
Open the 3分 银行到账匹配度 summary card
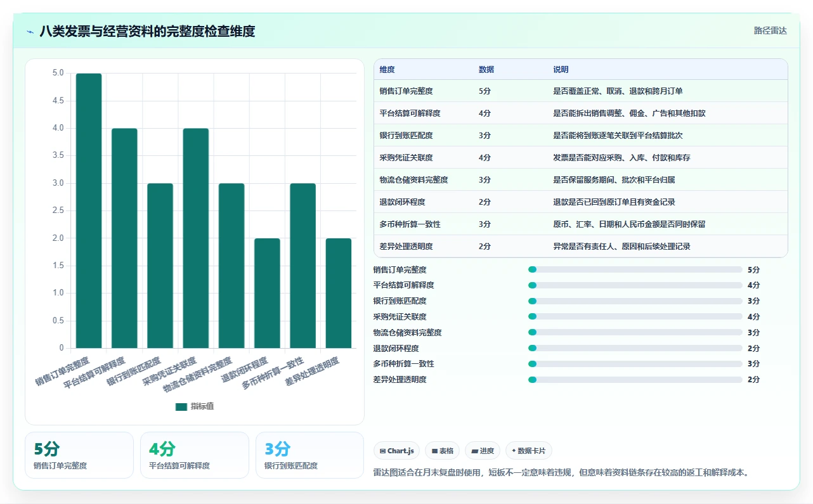pos(310,455)
